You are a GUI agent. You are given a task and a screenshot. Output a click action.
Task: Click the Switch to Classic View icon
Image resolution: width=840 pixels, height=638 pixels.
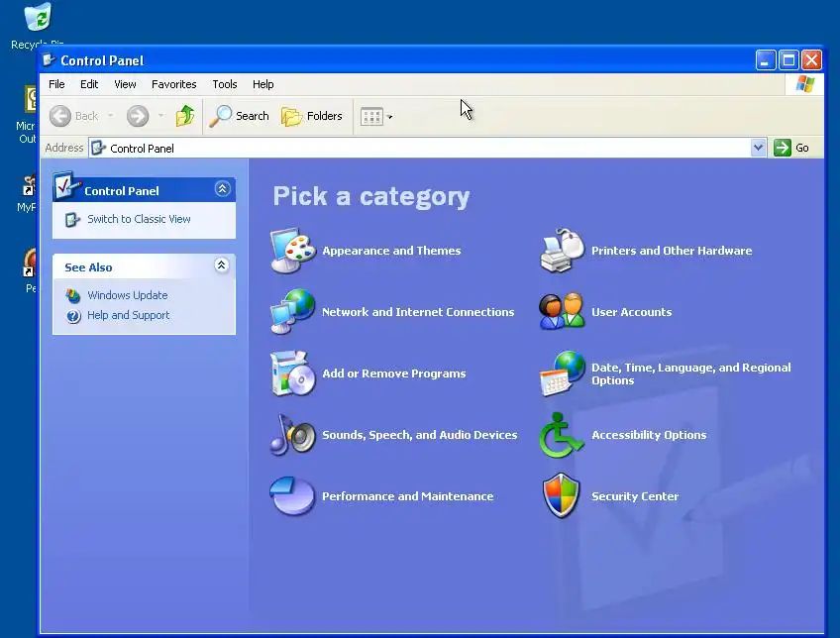click(x=72, y=220)
